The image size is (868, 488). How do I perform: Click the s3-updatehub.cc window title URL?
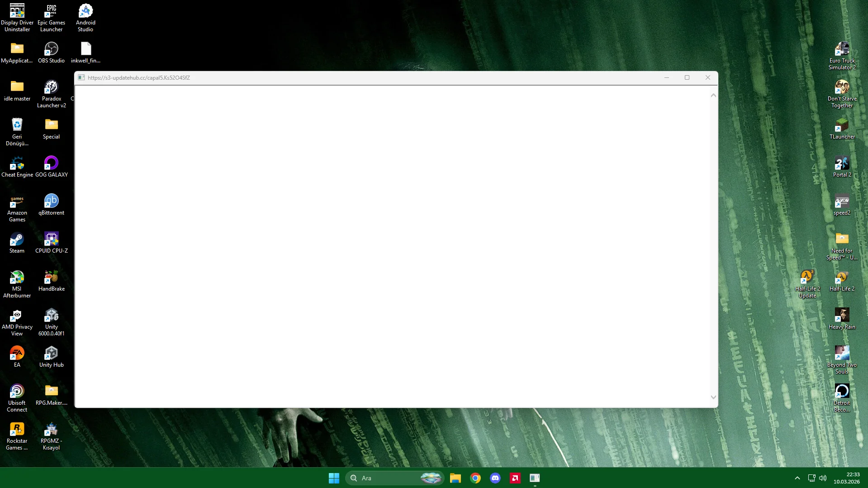click(x=139, y=78)
